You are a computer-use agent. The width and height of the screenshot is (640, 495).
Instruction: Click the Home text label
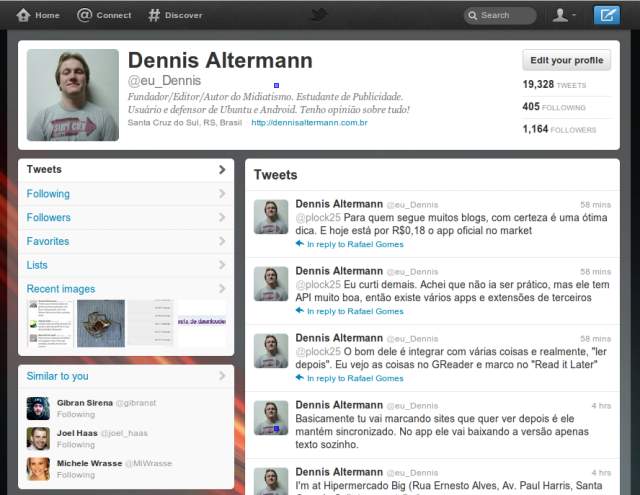point(47,15)
